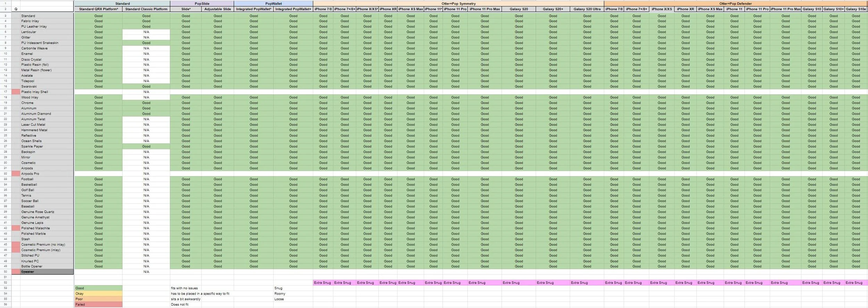This screenshot has height=308, width=868.
Task: Click the Adjustable Slide column header
Action: (x=218, y=9)
